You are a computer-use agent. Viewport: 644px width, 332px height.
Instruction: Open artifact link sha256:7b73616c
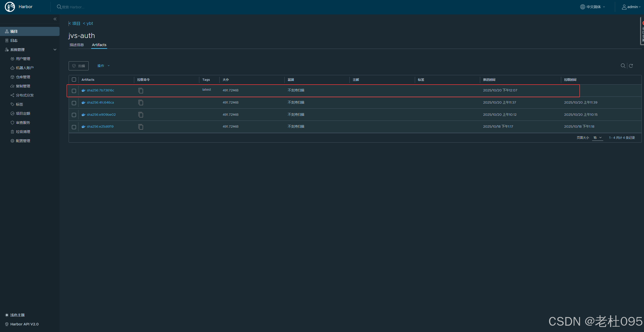click(100, 90)
